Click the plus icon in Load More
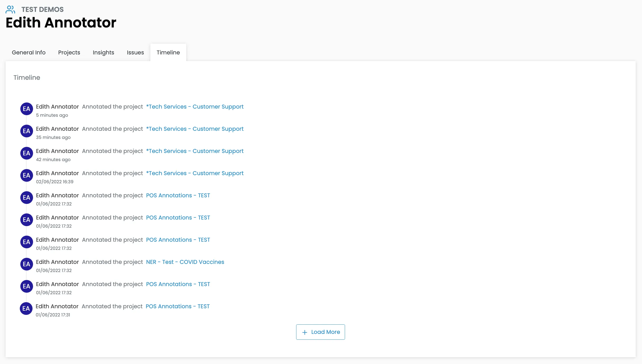 (305, 332)
